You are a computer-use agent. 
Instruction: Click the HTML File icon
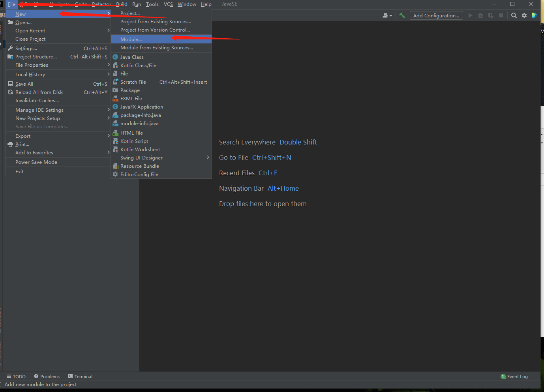pos(115,133)
